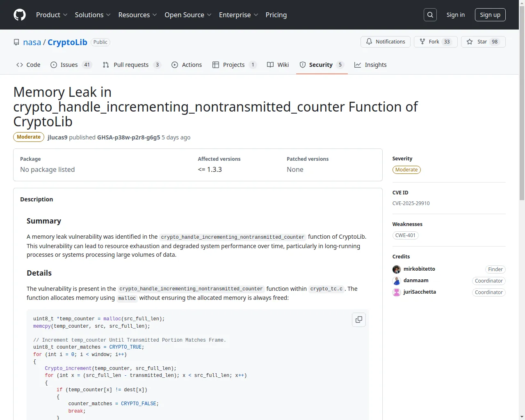Click the Finder credit label

[x=495, y=269]
